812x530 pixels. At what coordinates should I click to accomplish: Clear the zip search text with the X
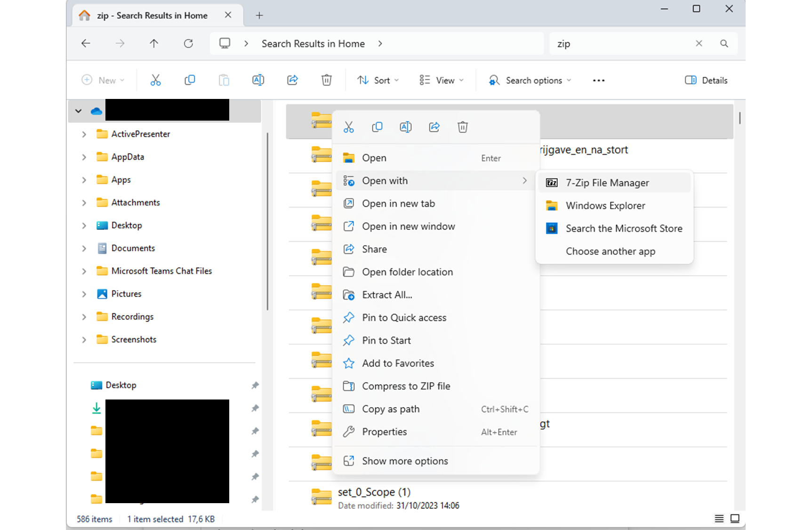tap(699, 44)
